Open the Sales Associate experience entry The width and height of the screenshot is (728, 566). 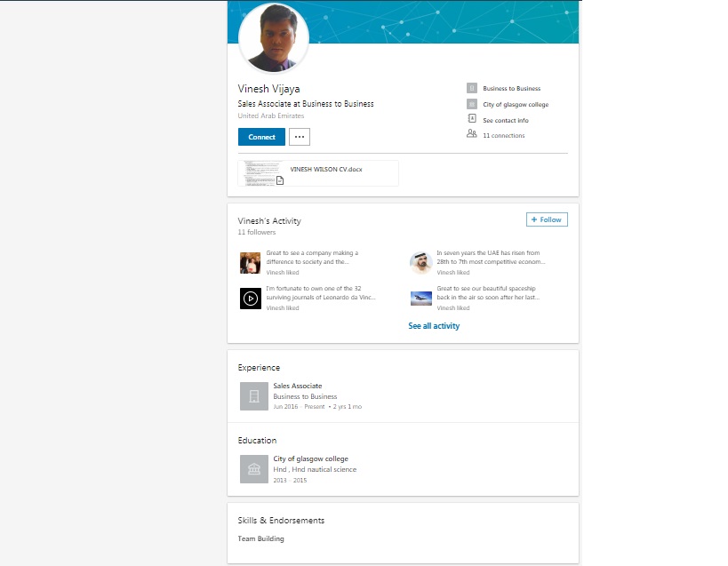tap(297, 386)
